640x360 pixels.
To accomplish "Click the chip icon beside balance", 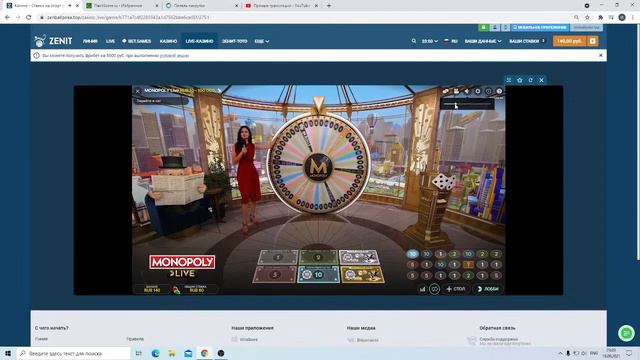I will point(176,289).
